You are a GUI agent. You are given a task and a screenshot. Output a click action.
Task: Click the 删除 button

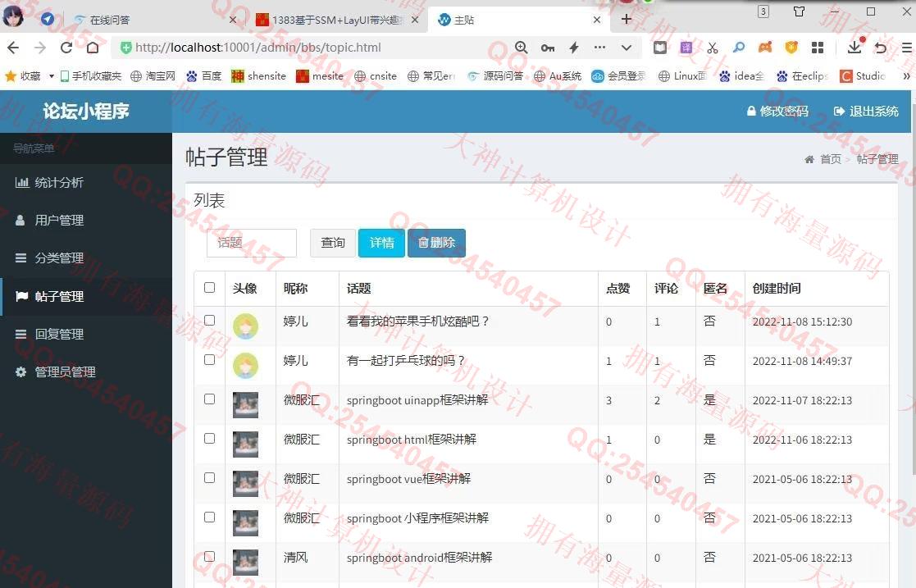pos(436,243)
